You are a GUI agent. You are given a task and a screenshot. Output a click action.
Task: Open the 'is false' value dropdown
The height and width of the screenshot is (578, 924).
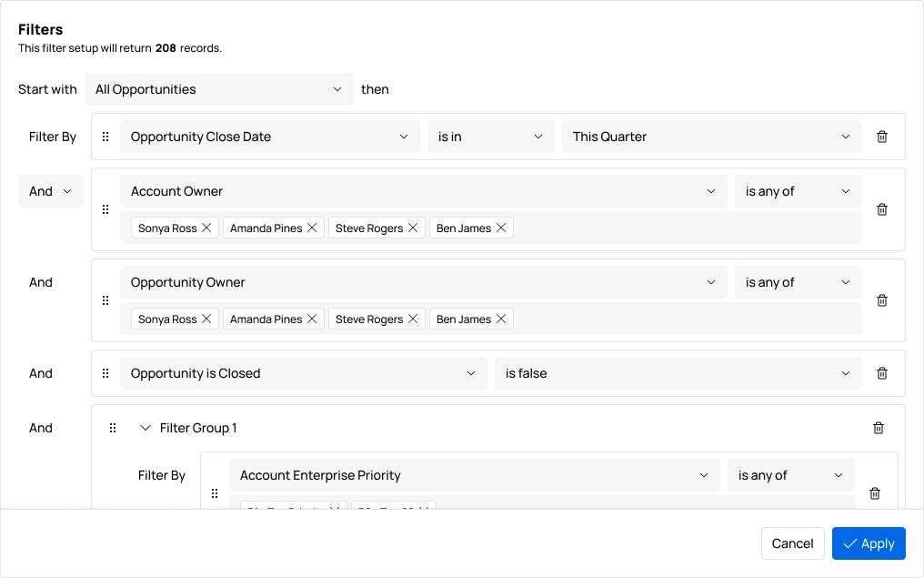click(678, 373)
